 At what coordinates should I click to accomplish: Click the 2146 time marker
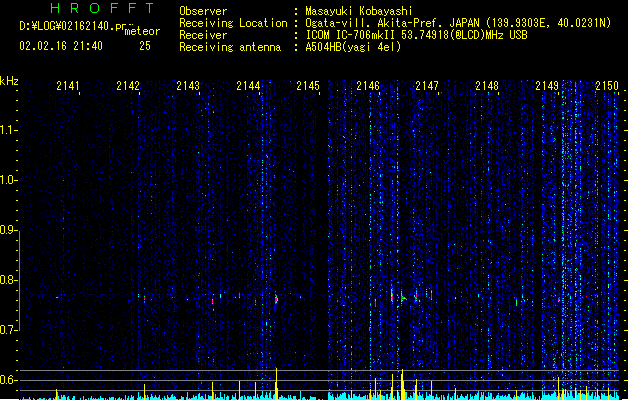click(x=368, y=86)
